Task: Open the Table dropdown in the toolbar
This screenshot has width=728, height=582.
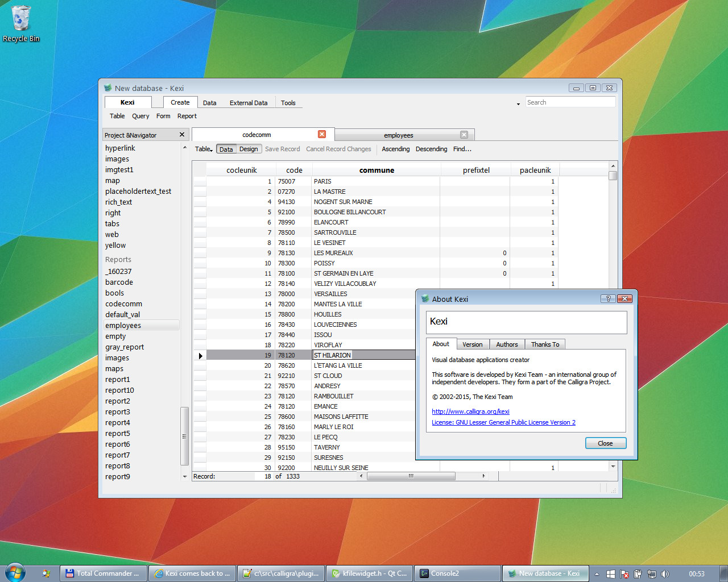Action: (204, 149)
